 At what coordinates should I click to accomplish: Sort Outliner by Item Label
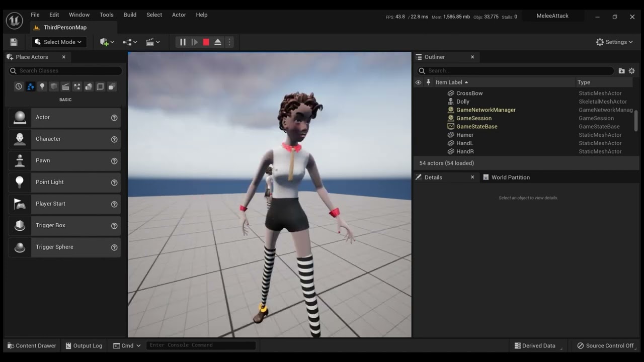click(504, 82)
